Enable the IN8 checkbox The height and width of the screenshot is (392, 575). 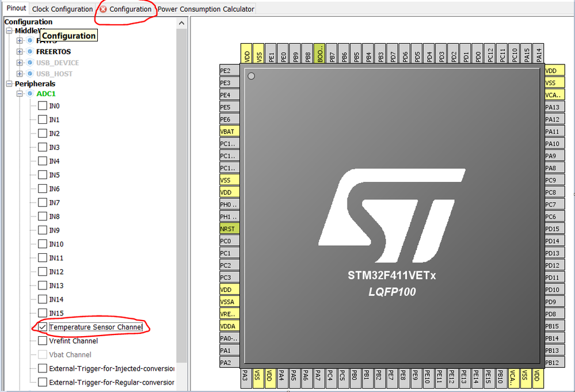pos(43,216)
